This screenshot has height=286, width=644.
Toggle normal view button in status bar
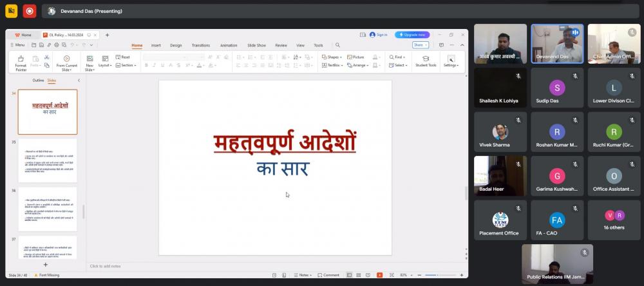[349, 275]
